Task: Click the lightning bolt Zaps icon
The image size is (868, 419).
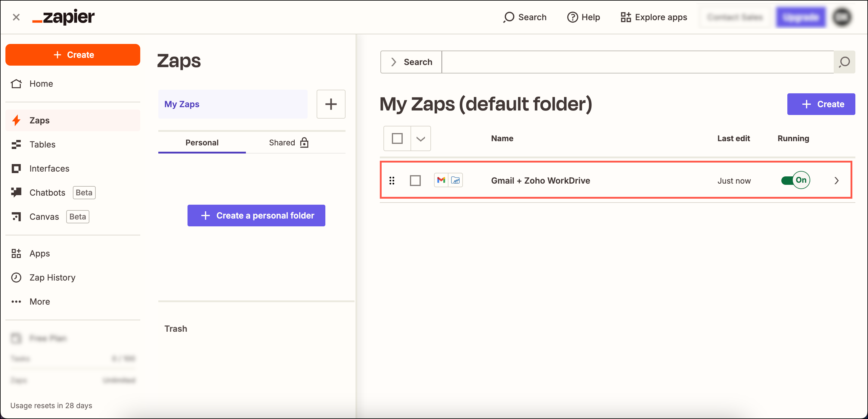Action: 16,120
